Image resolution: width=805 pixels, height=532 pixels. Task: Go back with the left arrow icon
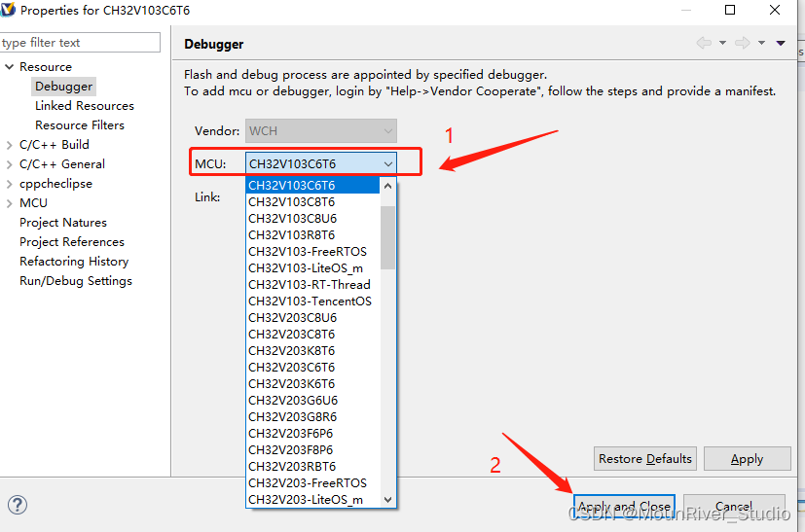pos(704,43)
